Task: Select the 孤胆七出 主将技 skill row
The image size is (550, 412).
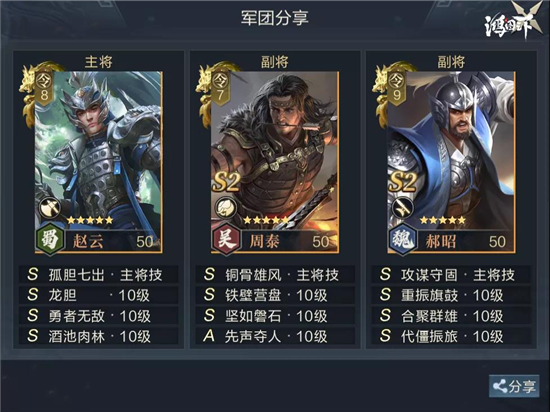Action: pos(99,275)
